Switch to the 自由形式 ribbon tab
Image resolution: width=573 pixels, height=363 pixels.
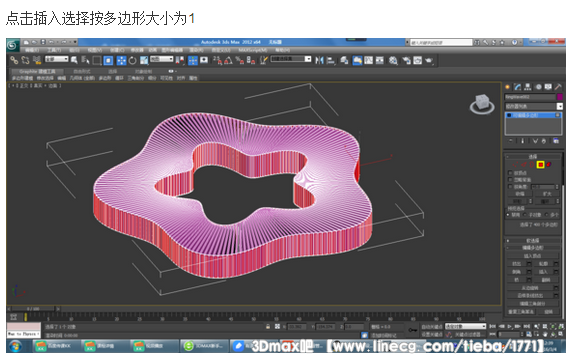[x=82, y=71]
